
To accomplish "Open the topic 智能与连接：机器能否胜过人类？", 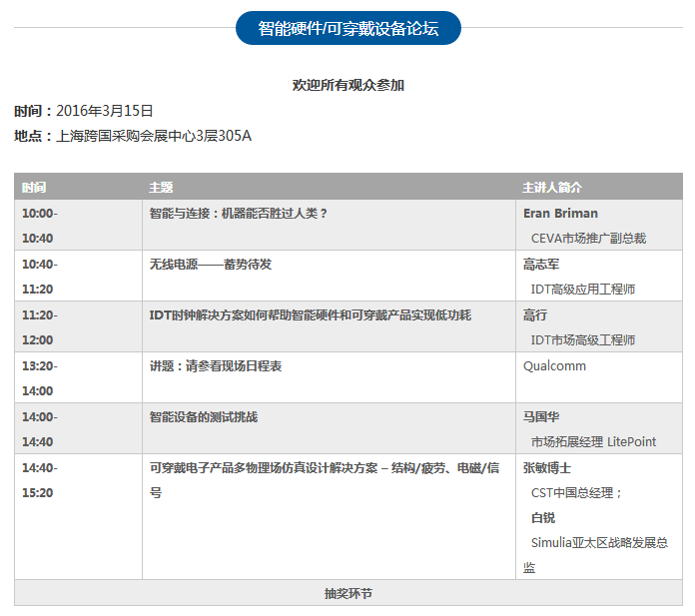I will [239, 214].
